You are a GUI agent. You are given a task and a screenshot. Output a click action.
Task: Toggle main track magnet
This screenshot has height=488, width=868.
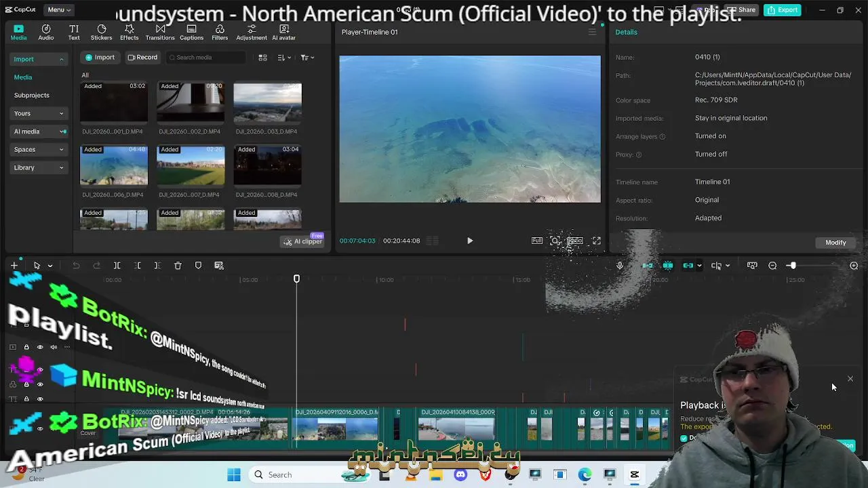point(648,266)
